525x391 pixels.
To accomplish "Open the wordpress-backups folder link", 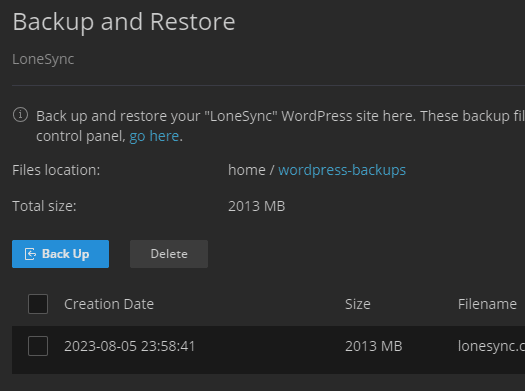I will click(342, 170).
